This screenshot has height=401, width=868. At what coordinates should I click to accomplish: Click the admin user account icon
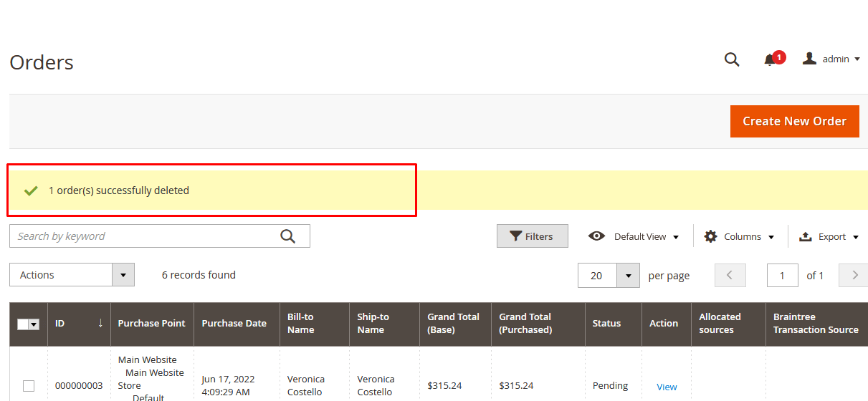(x=809, y=59)
